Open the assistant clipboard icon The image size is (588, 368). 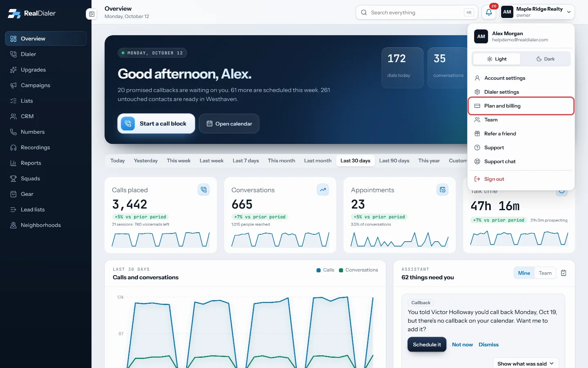pyautogui.click(x=563, y=273)
